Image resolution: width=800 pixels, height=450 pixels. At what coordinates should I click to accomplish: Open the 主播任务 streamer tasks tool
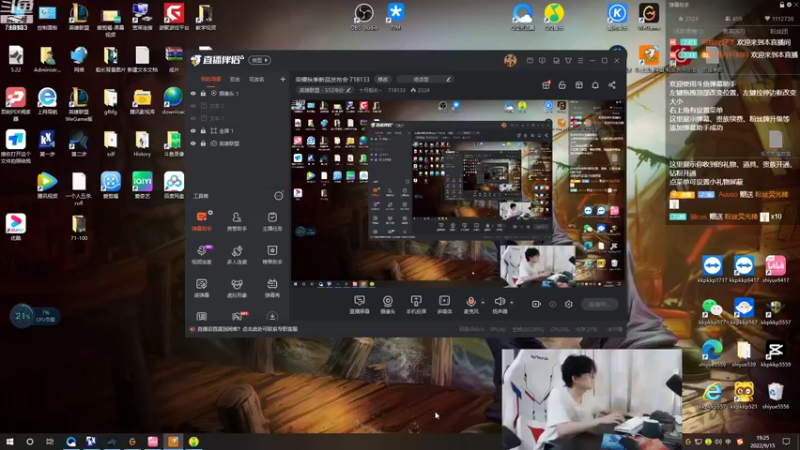click(272, 220)
